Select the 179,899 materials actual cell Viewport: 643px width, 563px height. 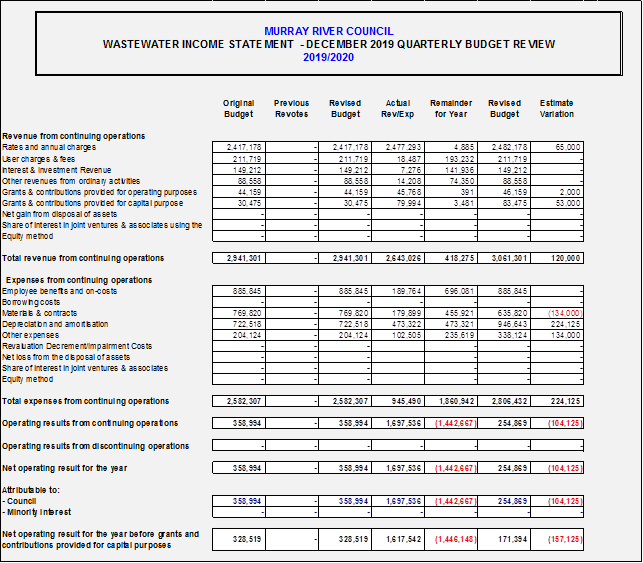pos(398,313)
